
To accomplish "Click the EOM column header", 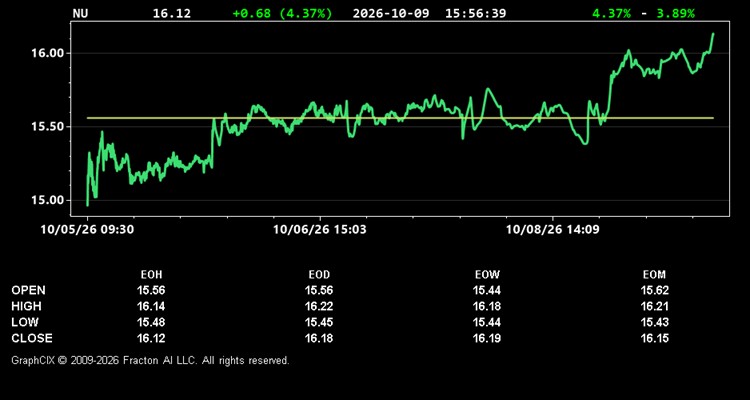I will pyautogui.click(x=654, y=275).
